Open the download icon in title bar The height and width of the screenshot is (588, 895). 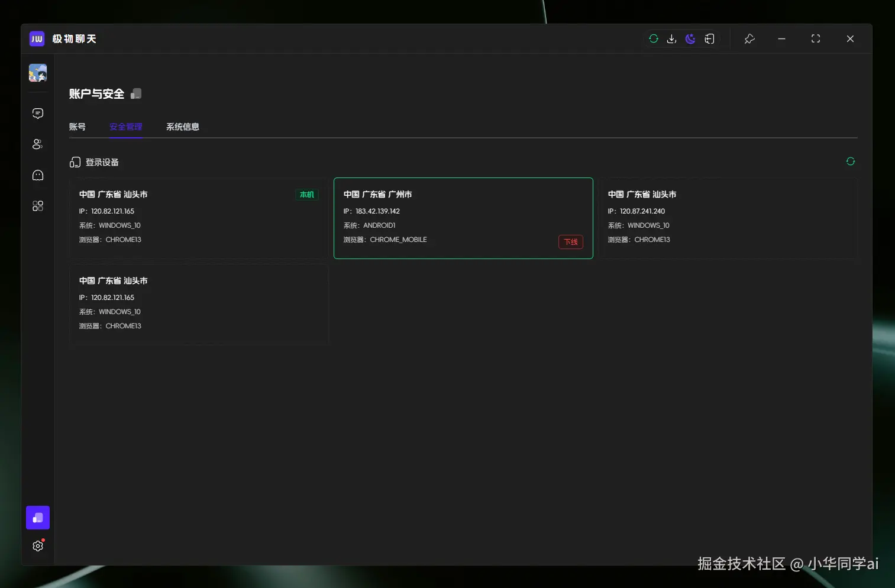point(671,38)
